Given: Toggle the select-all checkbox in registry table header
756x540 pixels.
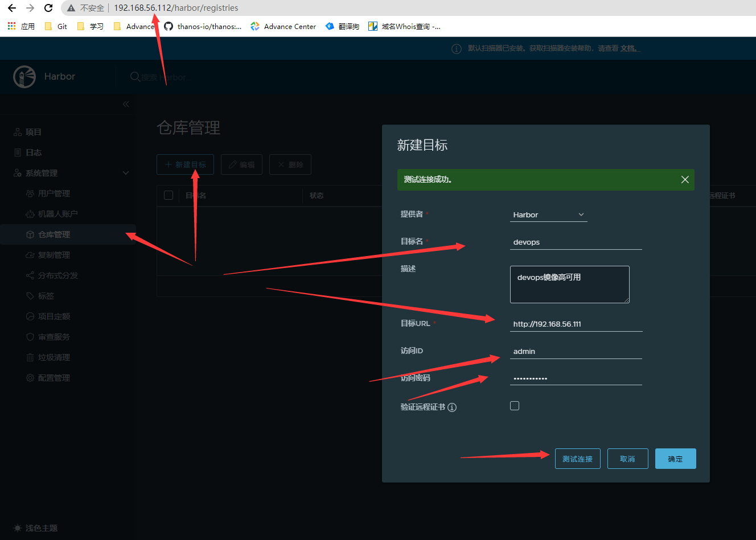Looking at the screenshot, I should (x=169, y=195).
